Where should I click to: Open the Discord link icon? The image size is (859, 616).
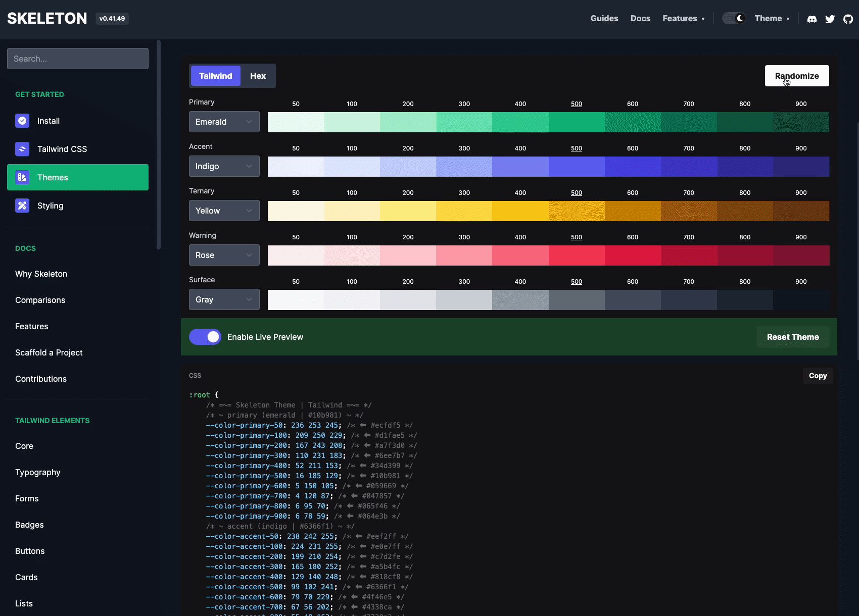click(812, 19)
